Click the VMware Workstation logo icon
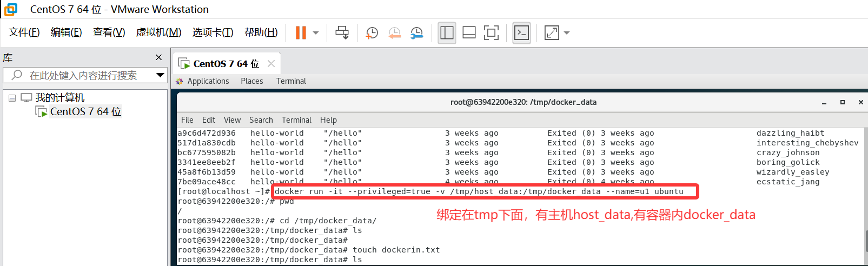 pos(11,9)
